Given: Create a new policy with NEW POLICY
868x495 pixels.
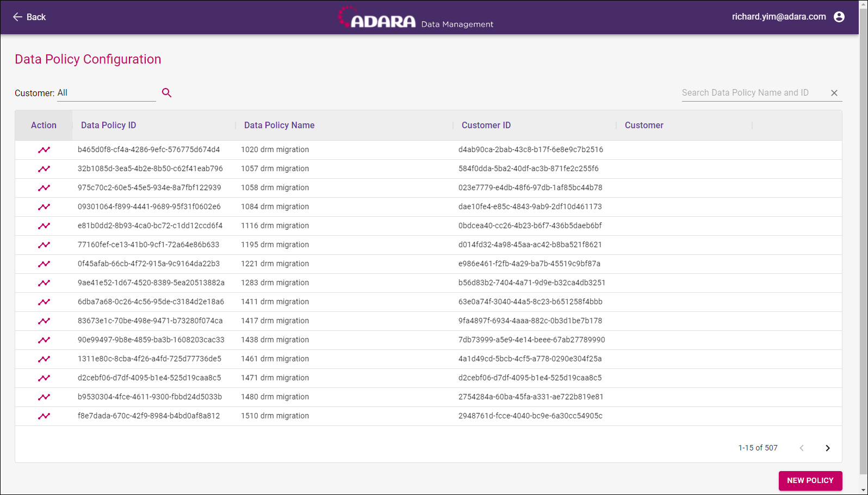Looking at the screenshot, I should click(x=810, y=480).
